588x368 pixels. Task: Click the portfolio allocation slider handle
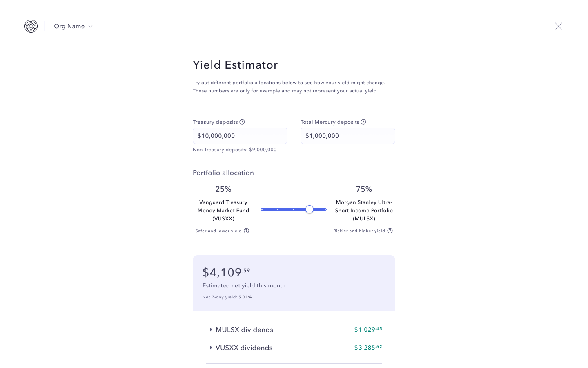(310, 209)
